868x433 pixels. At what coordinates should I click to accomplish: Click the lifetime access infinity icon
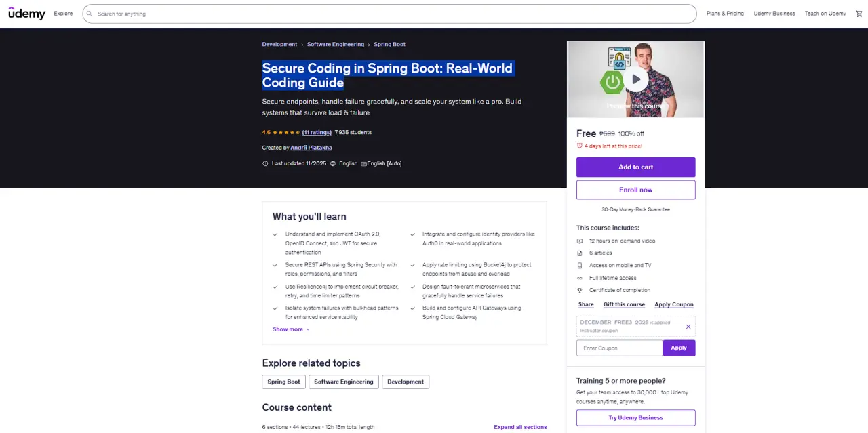580,278
